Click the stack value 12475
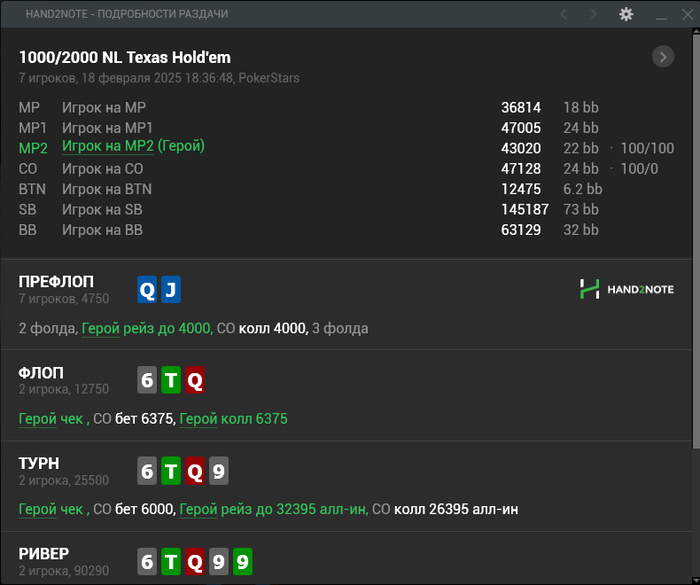Screen dimensions: 700x585 pyautogui.click(x=521, y=189)
